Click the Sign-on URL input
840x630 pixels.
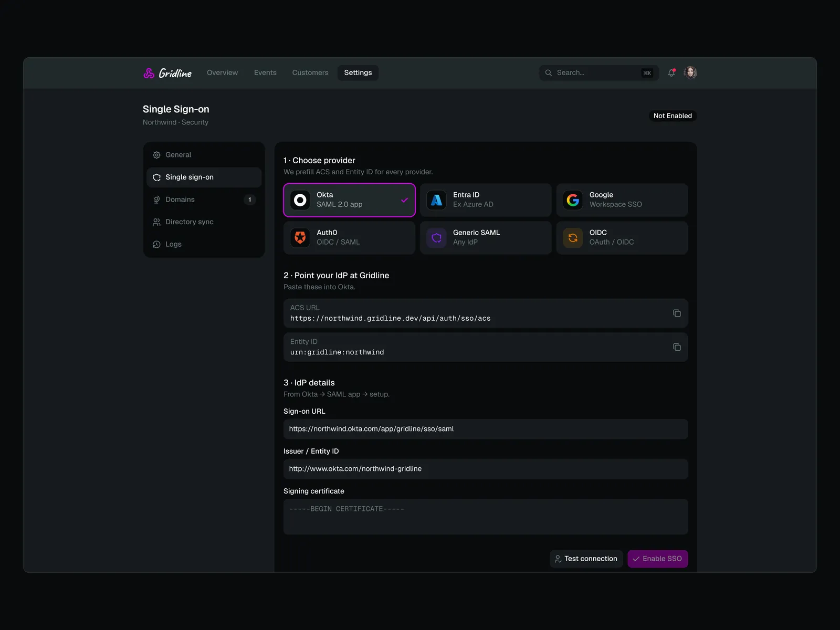coord(486,429)
